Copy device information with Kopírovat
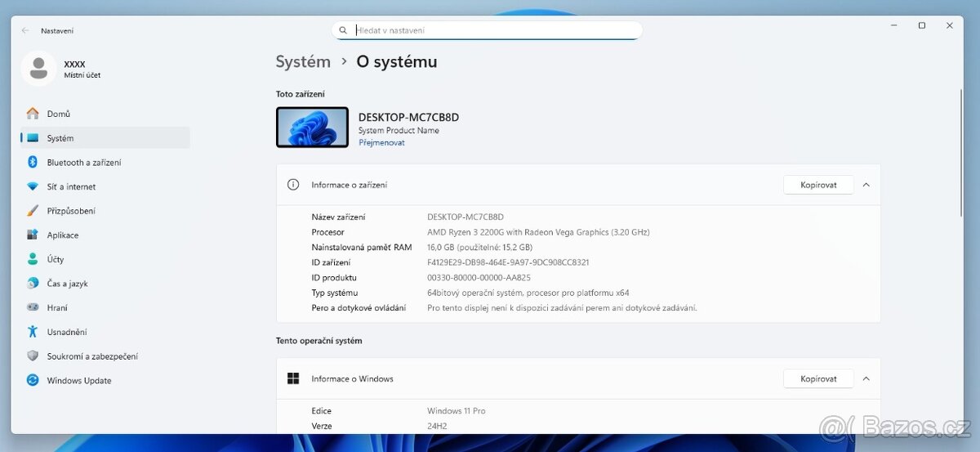 pyautogui.click(x=818, y=185)
